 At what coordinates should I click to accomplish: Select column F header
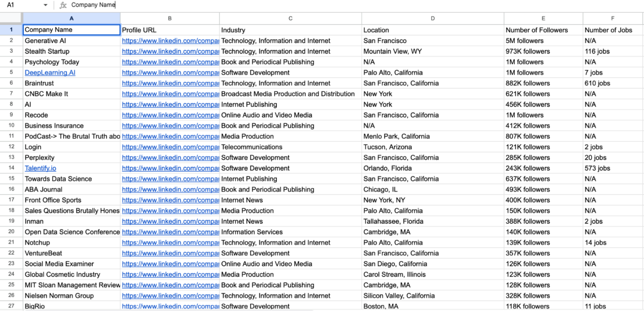point(613,18)
